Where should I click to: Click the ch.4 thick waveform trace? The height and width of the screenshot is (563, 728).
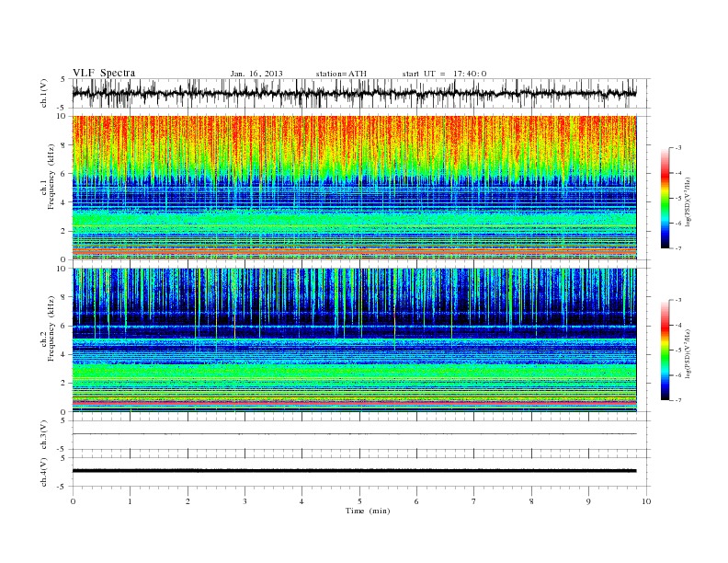[x=354, y=471]
